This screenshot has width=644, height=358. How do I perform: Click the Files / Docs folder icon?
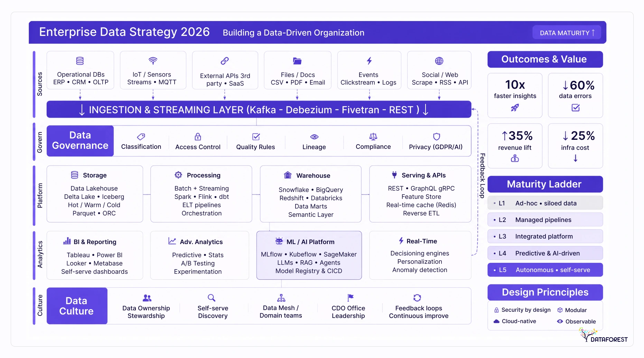pos(297,61)
